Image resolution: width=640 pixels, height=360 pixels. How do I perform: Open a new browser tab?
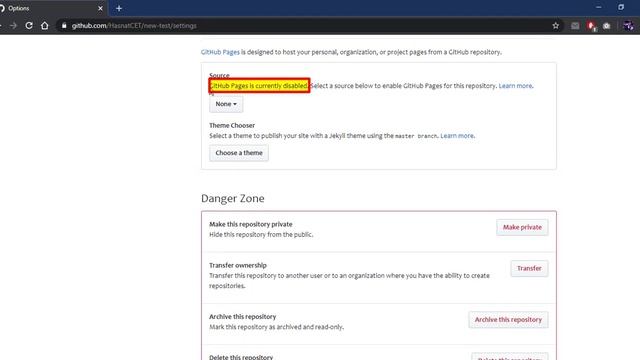119,8
